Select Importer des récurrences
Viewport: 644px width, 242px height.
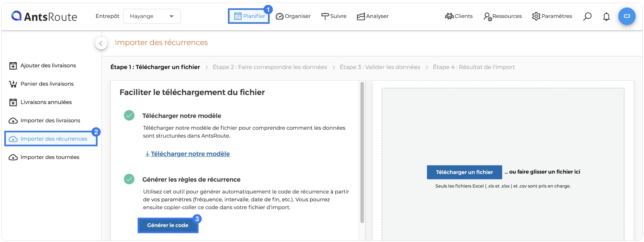click(x=51, y=139)
